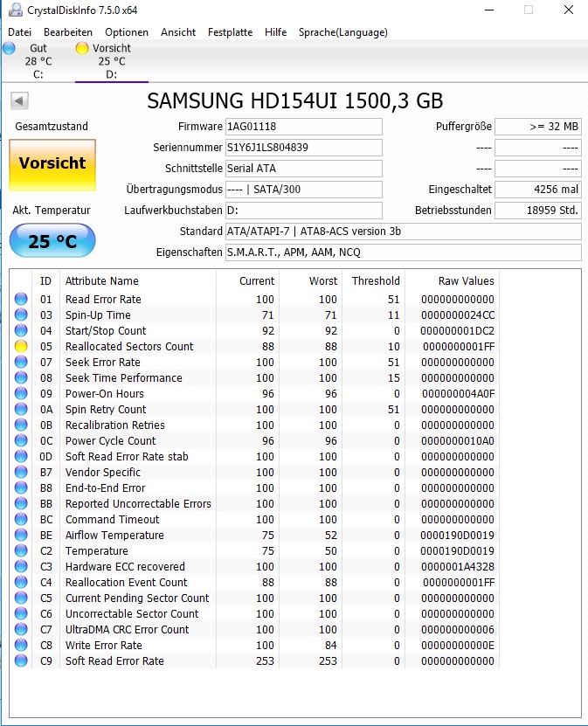Click the blue status icon for Vendor Specific
Viewport: 588px width, 726px height.
pos(21,472)
